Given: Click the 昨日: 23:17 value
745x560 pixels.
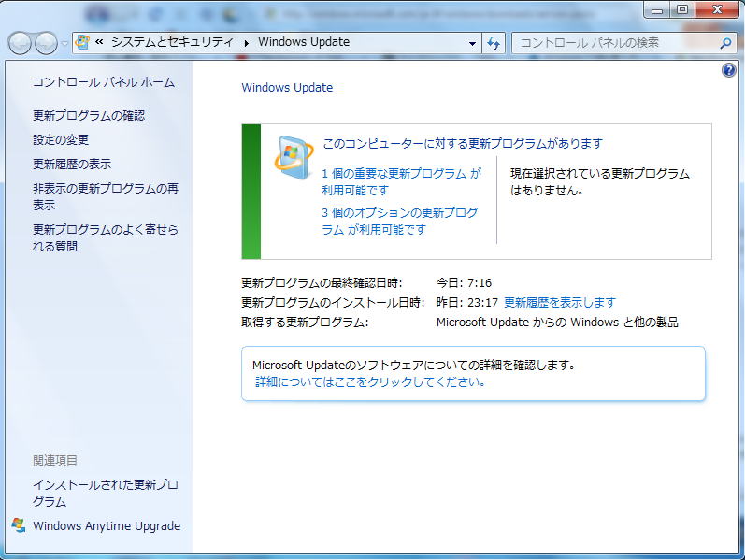Looking at the screenshot, I should (467, 302).
